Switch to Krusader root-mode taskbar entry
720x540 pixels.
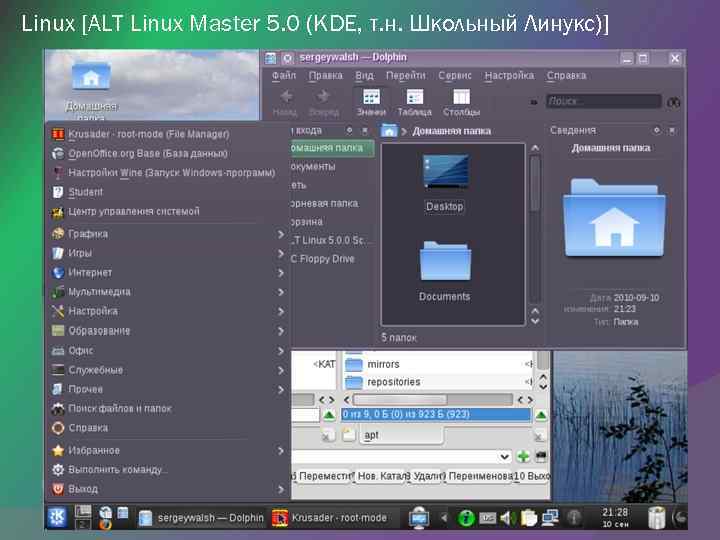coord(331,518)
